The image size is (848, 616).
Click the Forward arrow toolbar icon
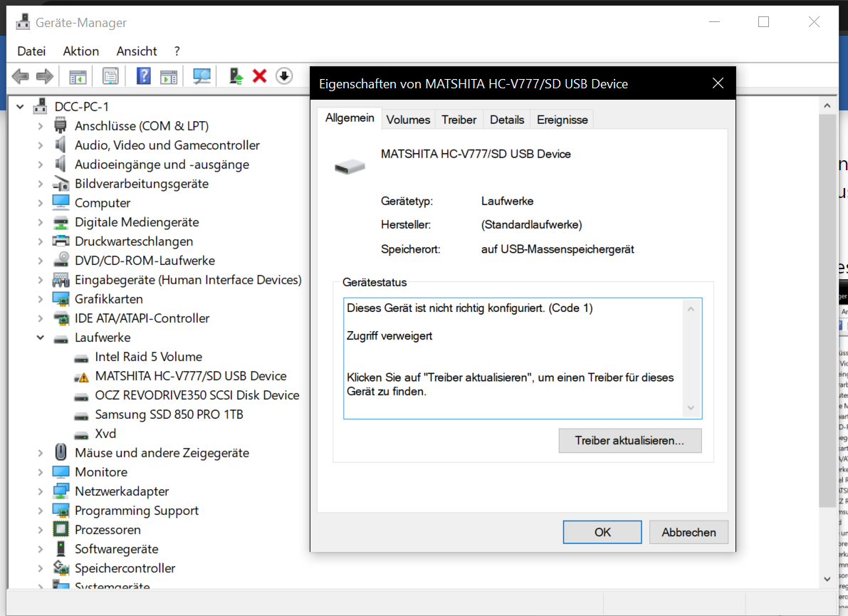[x=45, y=76]
